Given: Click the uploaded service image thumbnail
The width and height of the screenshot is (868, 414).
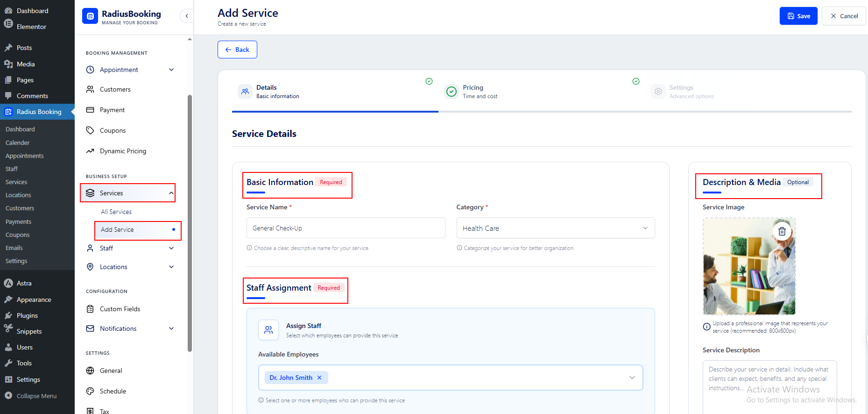Looking at the screenshot, I should coord(749,266).
